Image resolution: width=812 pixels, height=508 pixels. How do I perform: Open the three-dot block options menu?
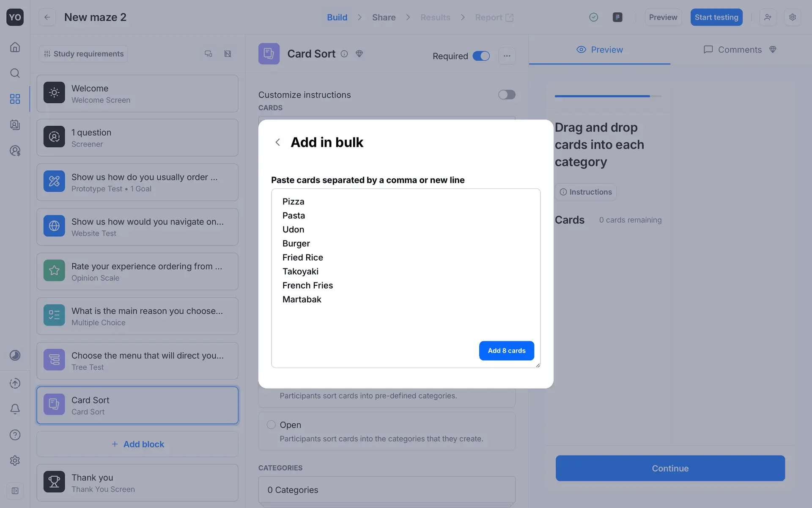(507, 56)
